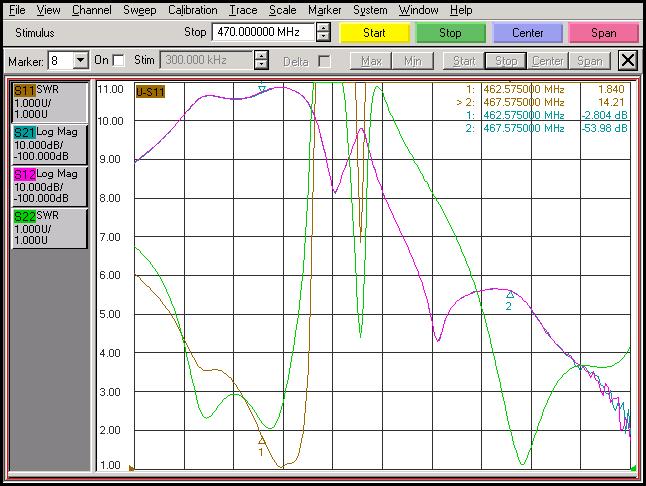Click the Stim 300.000 kHz field

click(x=206, y=60)
